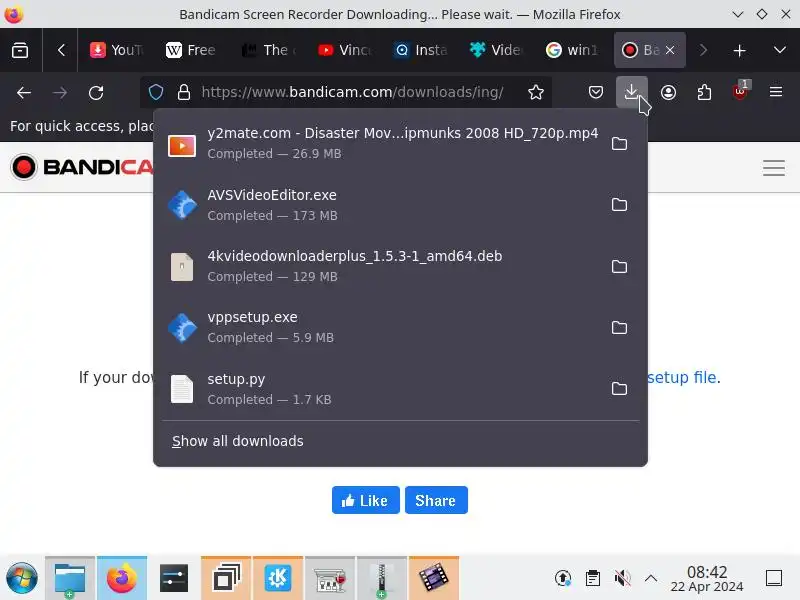The image size is (800, 600).
Task: Open the extensions puzzle-piece menu
Action: point(704,92)
